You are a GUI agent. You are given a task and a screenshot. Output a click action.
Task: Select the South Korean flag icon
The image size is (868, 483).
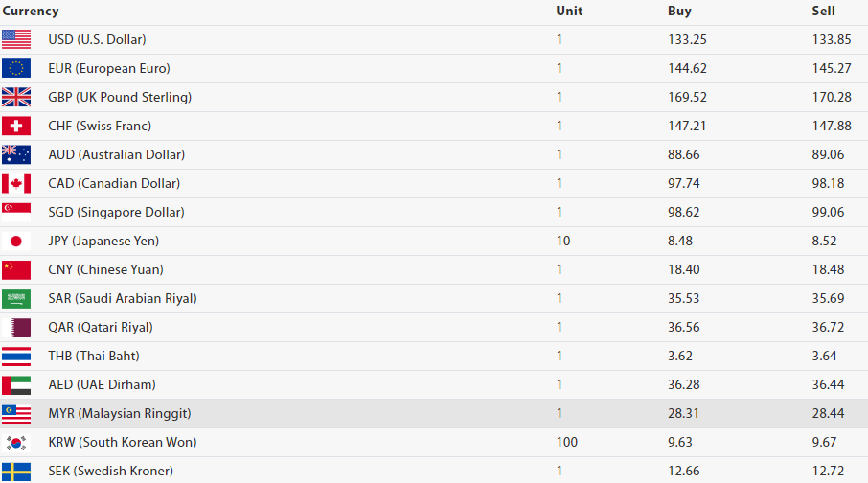(16, 442)
